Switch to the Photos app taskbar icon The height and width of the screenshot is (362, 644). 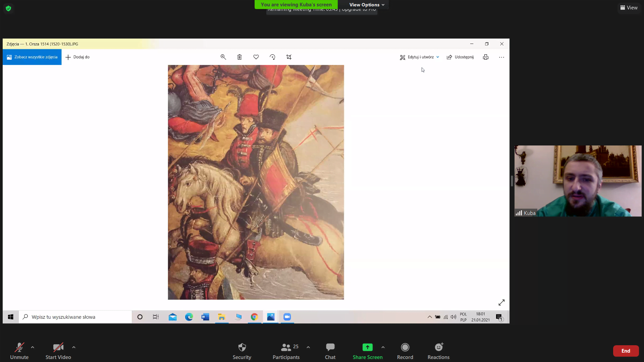pyautogui.click(x=271, y=317)
